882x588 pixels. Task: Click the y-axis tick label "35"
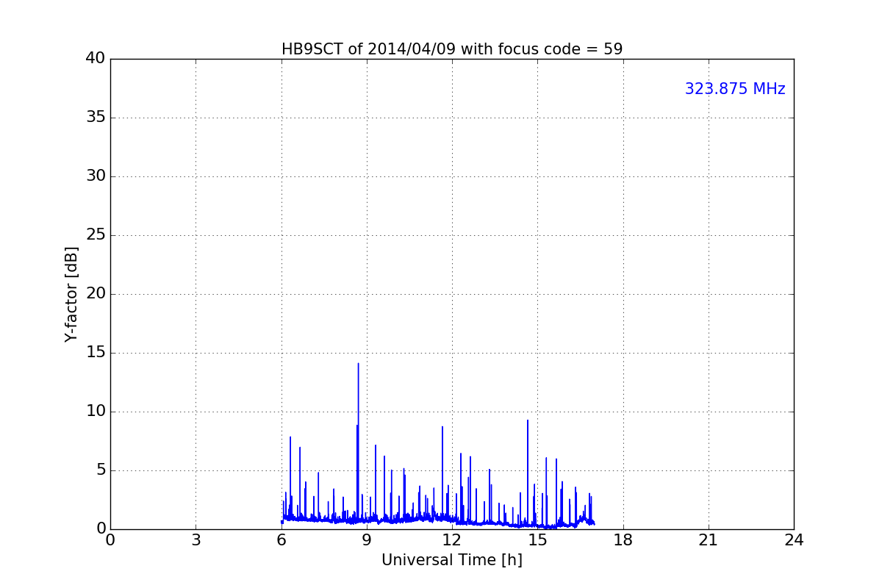pyautogui.click(x=96, y=118)
